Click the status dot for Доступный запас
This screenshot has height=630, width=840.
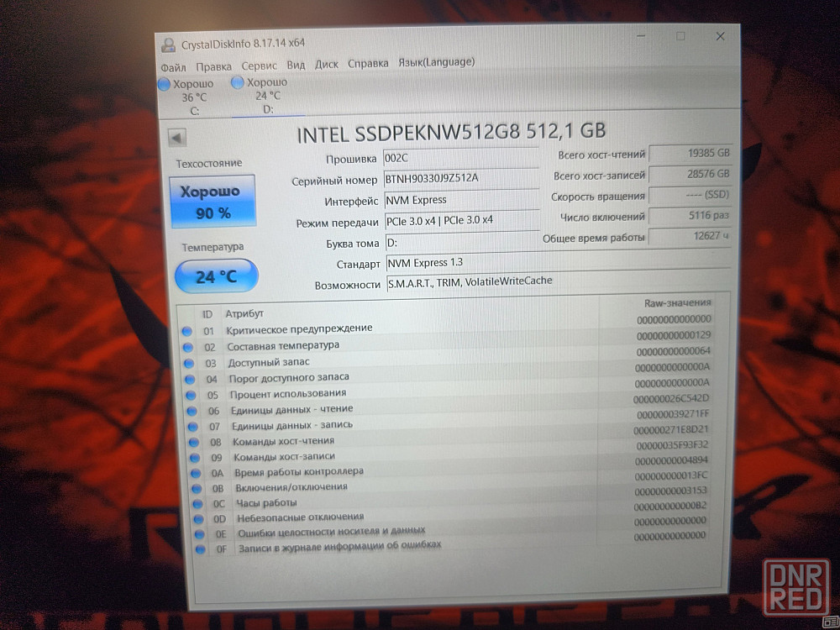click(x=188, y=363)
